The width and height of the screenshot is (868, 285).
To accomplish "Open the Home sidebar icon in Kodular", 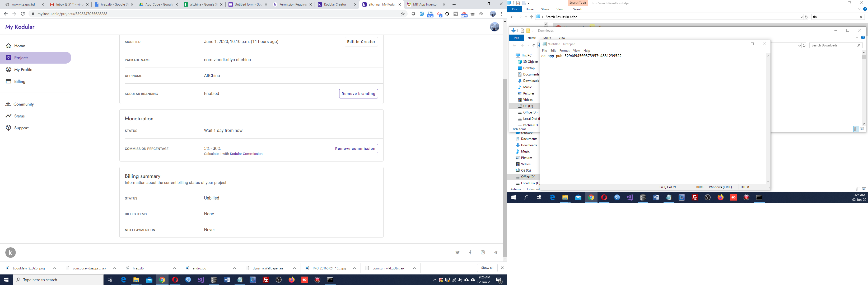I will pyautogui.click(x=8, y=46).
